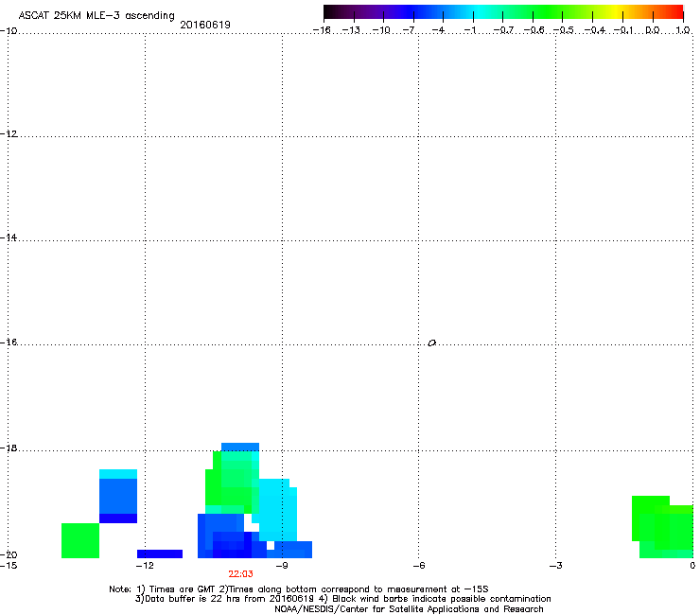700x615 pixels.
Task: Click the -0.6 label on the color bar
Action: click(x=534, y=30)
